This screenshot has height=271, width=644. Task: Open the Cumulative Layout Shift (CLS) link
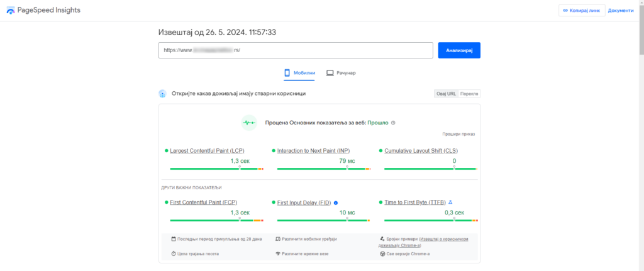click(421, 151)
